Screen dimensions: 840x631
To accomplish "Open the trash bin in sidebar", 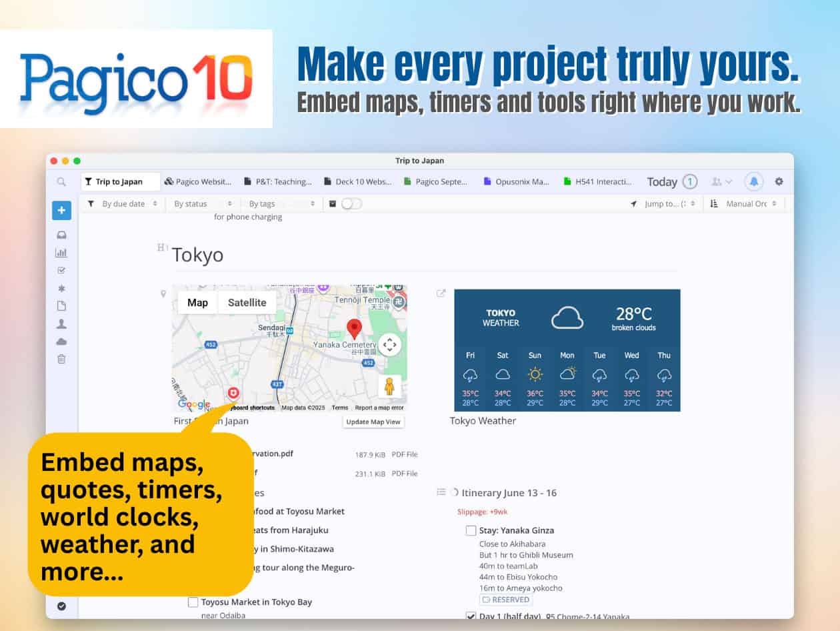I will point(61,359).
